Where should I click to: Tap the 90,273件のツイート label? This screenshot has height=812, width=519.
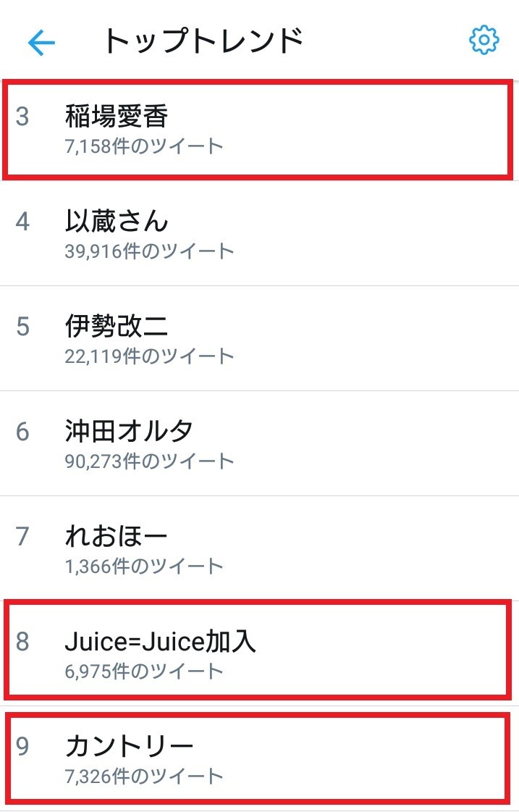tap(148, 460)
